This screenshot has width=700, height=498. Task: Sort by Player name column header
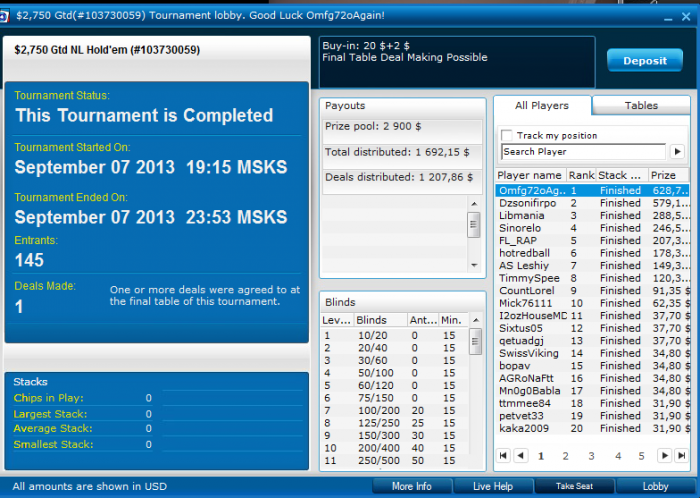tap(530, 175)
